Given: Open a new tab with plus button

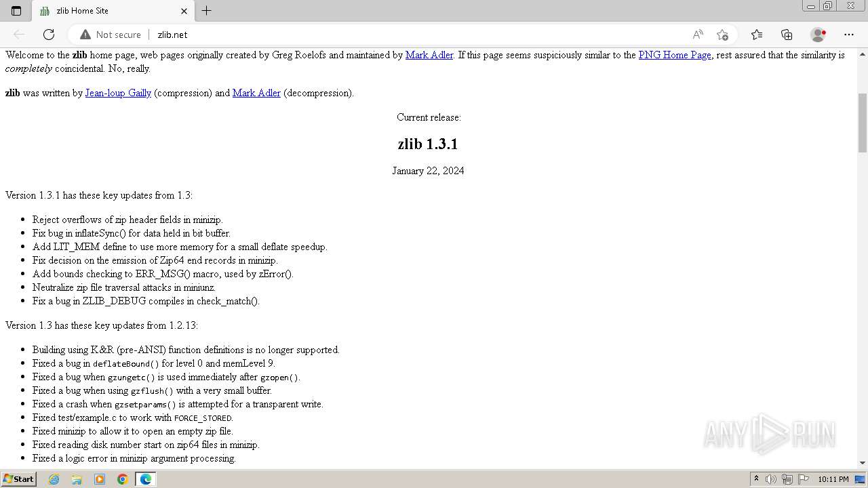Looking at the screenshot, I should click(207, 11).
